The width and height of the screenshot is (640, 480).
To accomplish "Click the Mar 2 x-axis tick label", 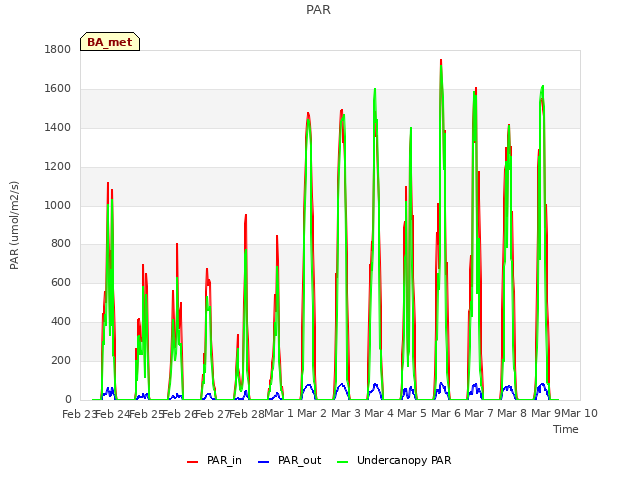I will (x=312, y=413).
